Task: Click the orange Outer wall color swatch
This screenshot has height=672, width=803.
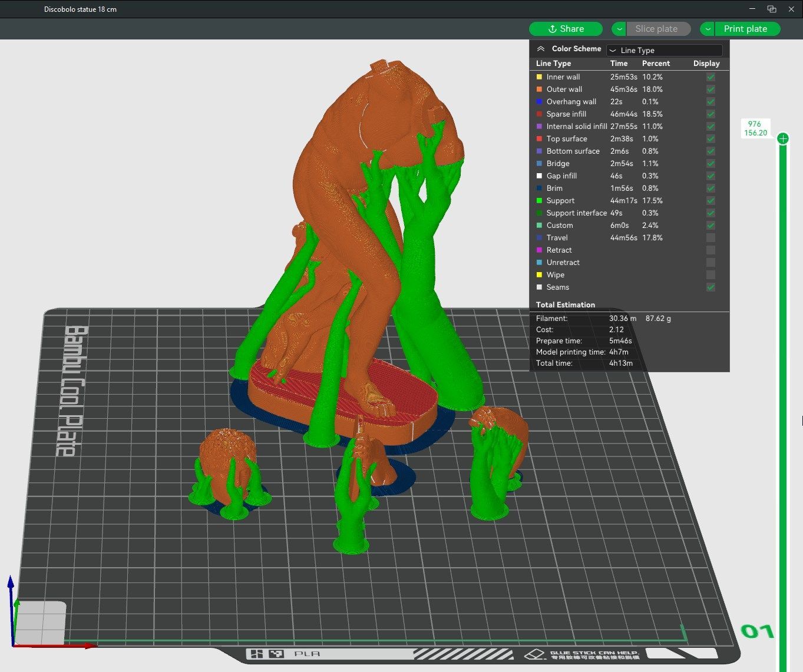Action: pos(539,90)
